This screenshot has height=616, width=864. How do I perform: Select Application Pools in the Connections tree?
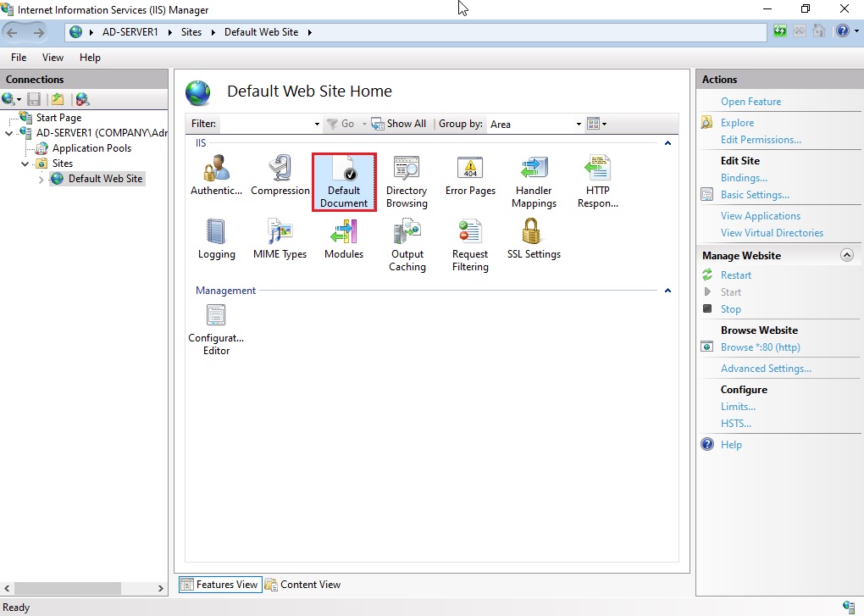[x=91, y=148]
